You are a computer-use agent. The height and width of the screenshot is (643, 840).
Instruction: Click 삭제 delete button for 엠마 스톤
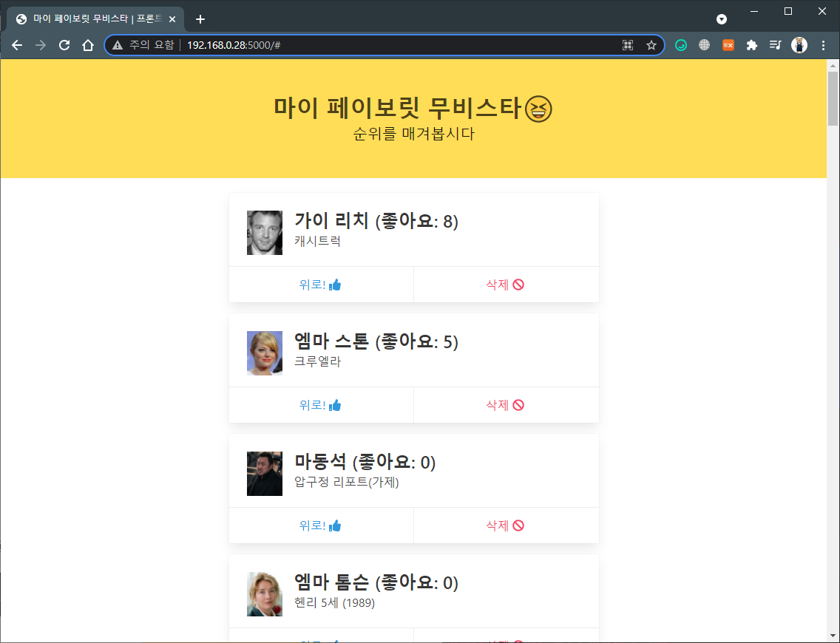(x=506, y=405)
